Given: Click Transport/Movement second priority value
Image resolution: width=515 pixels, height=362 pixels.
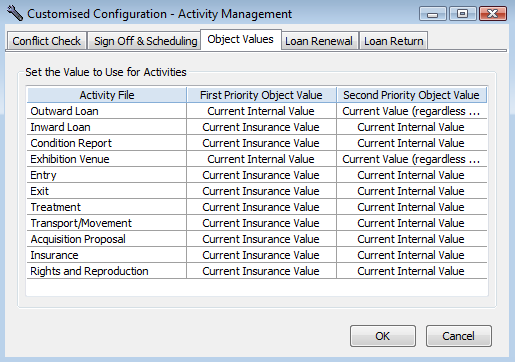Looking at the screenshot, I should 411,223.
